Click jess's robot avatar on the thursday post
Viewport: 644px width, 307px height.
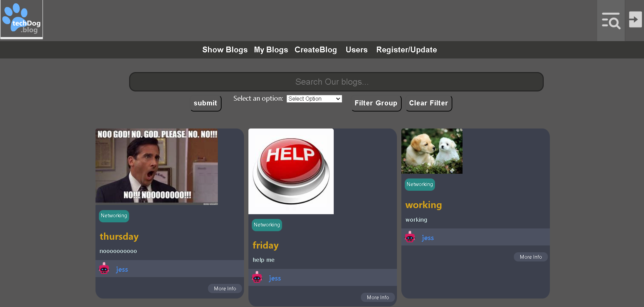(x=104, y=269)
